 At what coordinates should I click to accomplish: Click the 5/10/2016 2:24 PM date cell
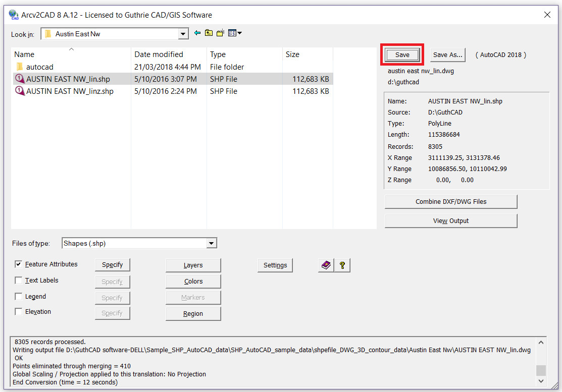pyautogui.click(x=166, y=91)
